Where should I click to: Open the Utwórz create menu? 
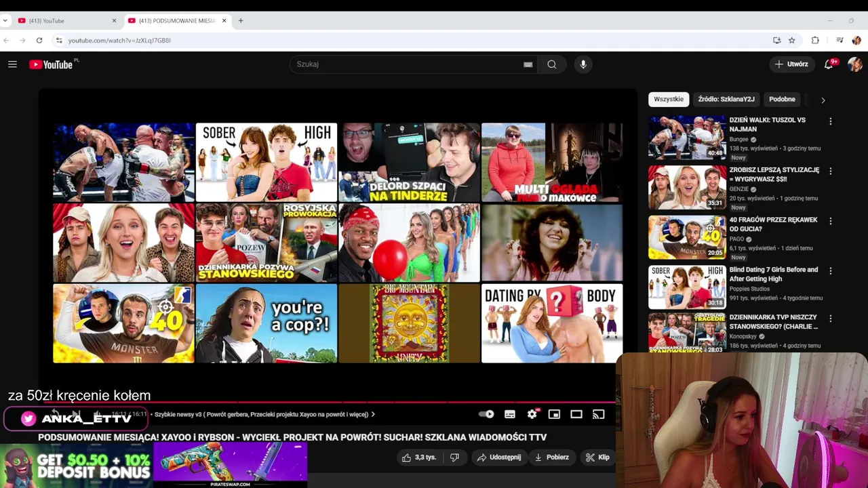(x=791, y=64)
